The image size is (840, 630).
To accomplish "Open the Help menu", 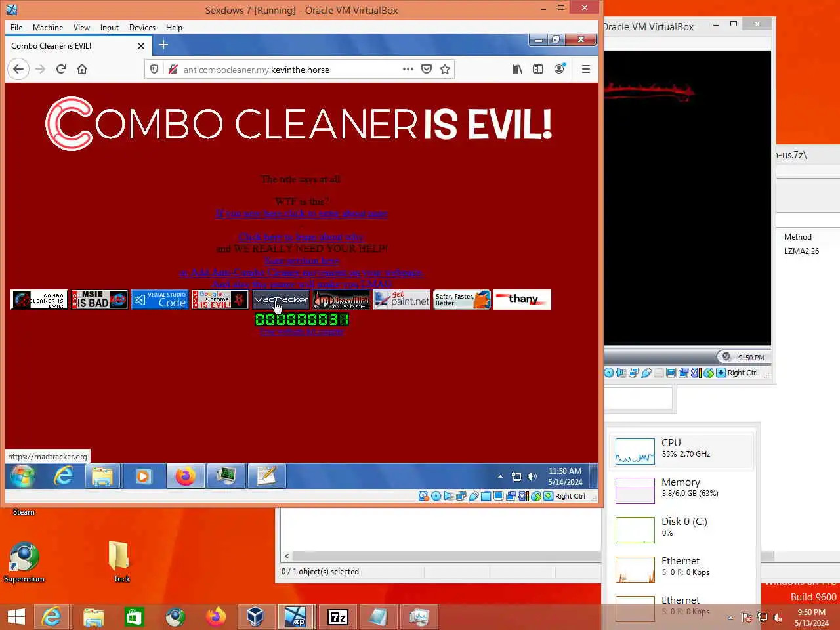I will [x=174, y=28].
